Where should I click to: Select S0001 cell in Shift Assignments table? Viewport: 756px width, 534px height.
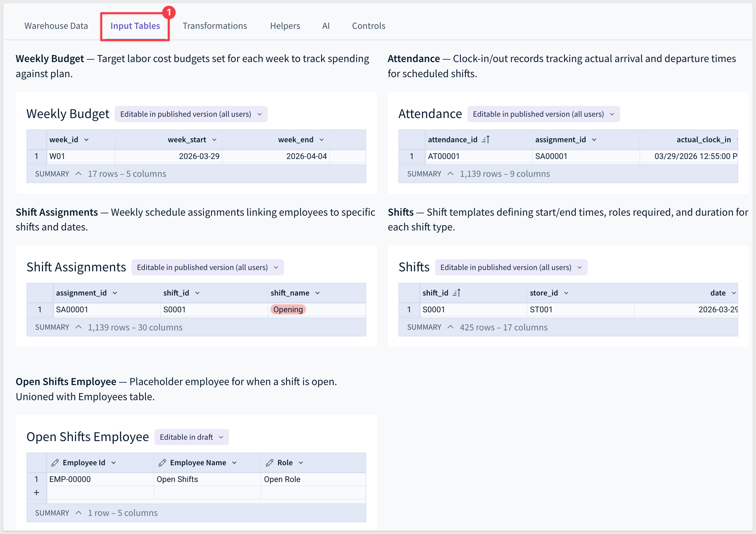(x=214, y=310)
